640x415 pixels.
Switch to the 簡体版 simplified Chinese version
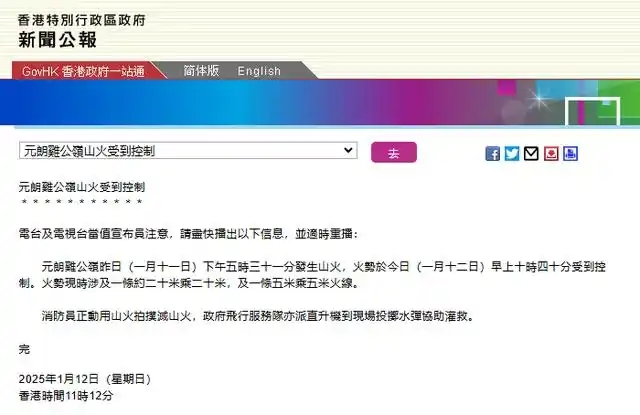201,71
